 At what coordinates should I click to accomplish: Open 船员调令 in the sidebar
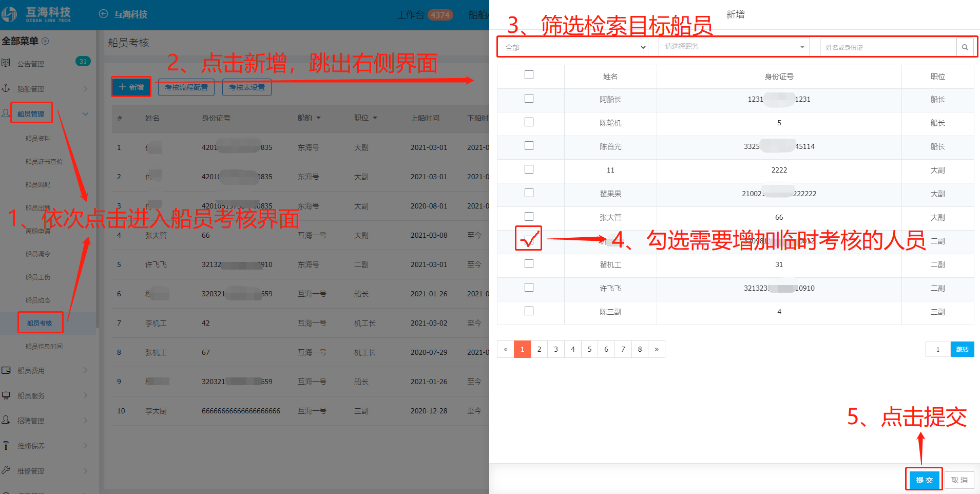tap(38, 254)
